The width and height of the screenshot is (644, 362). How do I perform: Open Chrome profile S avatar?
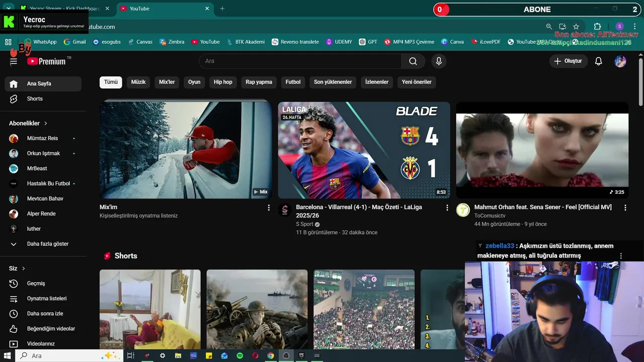(x=620, y=27)
